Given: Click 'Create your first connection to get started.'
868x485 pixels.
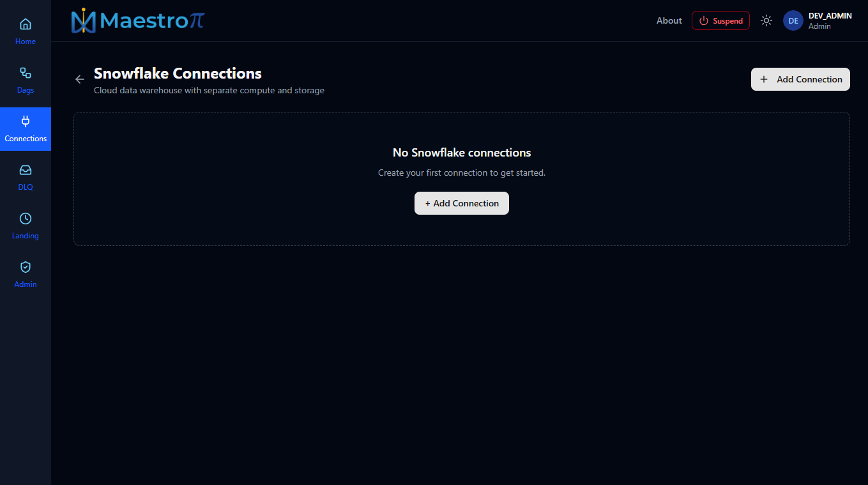Looking at the screenshot, I should coord(462,173).
